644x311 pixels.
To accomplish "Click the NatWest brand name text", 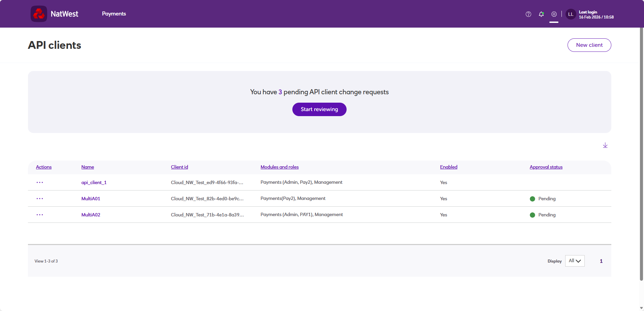I will pos(64,14).
